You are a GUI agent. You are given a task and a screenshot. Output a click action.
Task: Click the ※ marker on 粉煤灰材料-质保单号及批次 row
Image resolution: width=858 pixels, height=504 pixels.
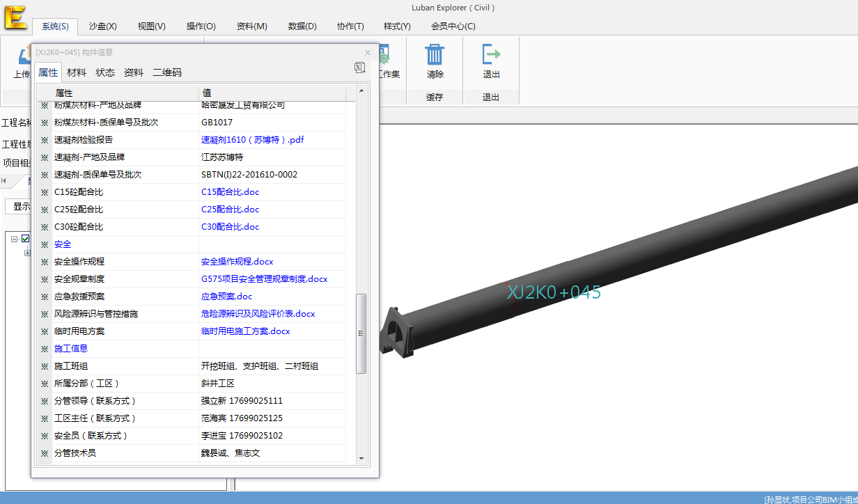click(x=45, y=123)
